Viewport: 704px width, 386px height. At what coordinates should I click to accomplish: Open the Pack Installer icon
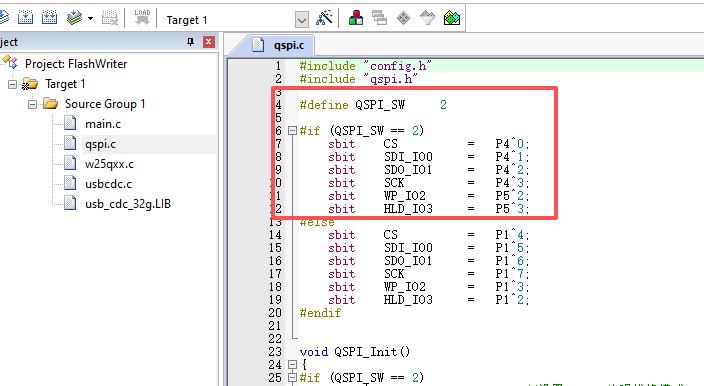(452, 18)
